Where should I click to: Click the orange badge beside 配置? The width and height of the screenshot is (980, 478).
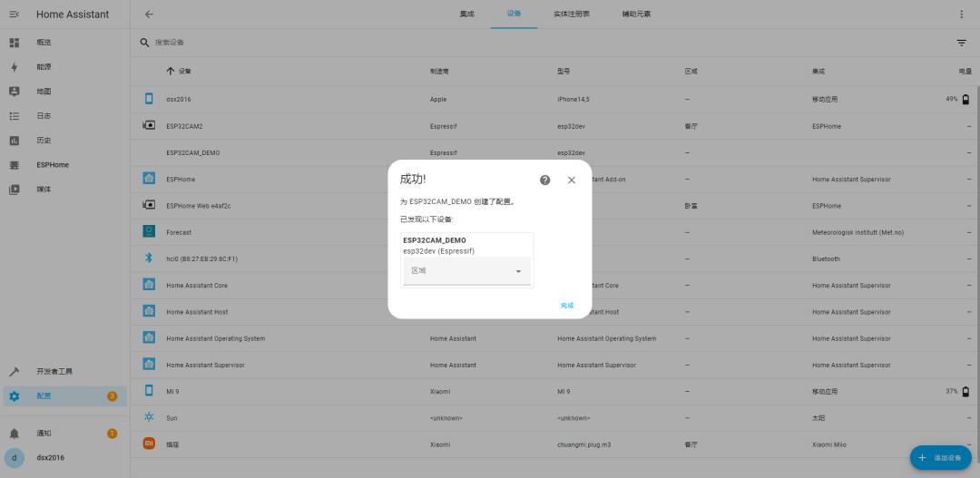tap(112, 396)
